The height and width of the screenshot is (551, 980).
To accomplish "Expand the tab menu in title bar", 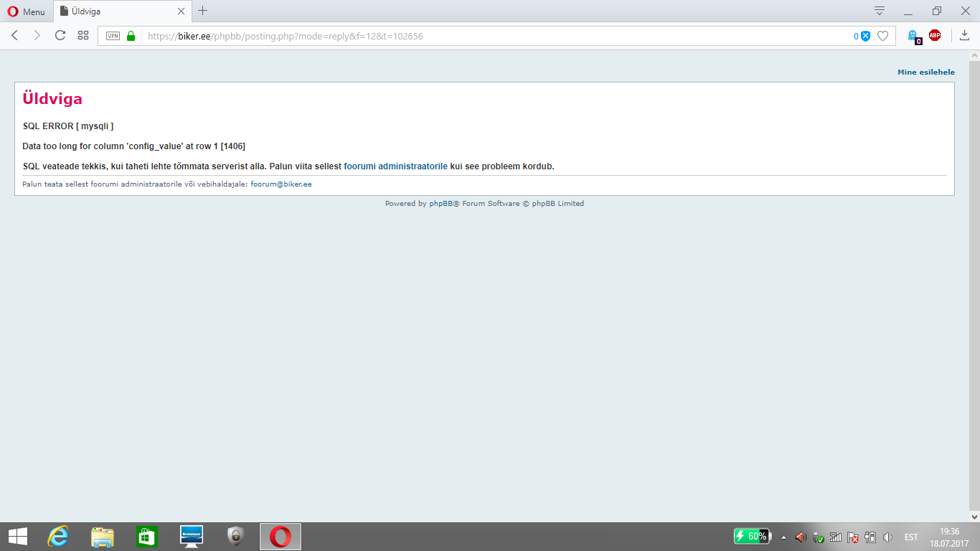I will (x=880, y=11).
